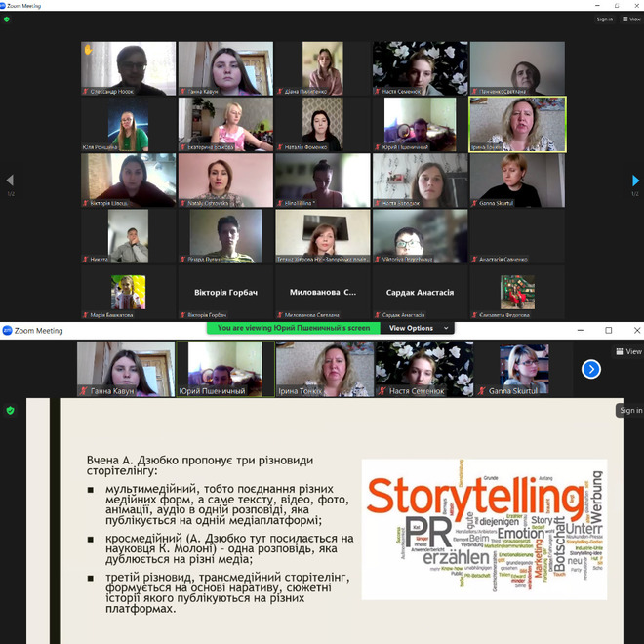Click Ганна Кавун's video in strip

pos(126,369)
